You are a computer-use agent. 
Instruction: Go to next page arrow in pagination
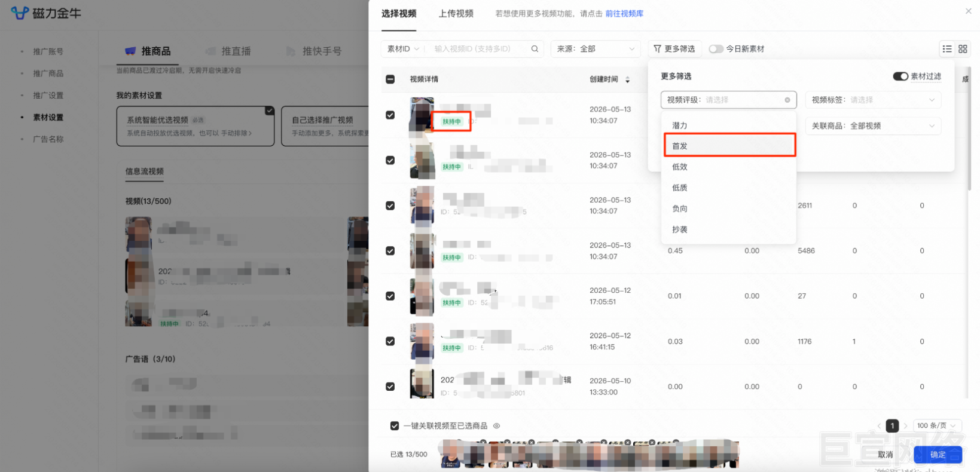[905, 426]
